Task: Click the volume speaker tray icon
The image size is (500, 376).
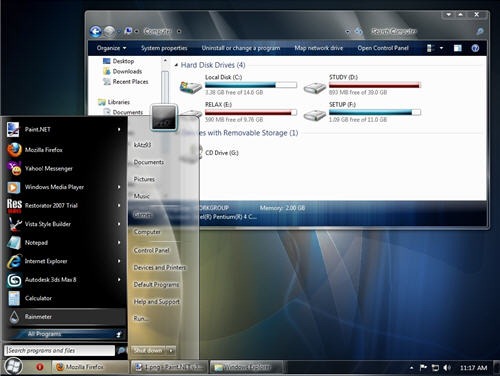Action: (x=447, y=368)
